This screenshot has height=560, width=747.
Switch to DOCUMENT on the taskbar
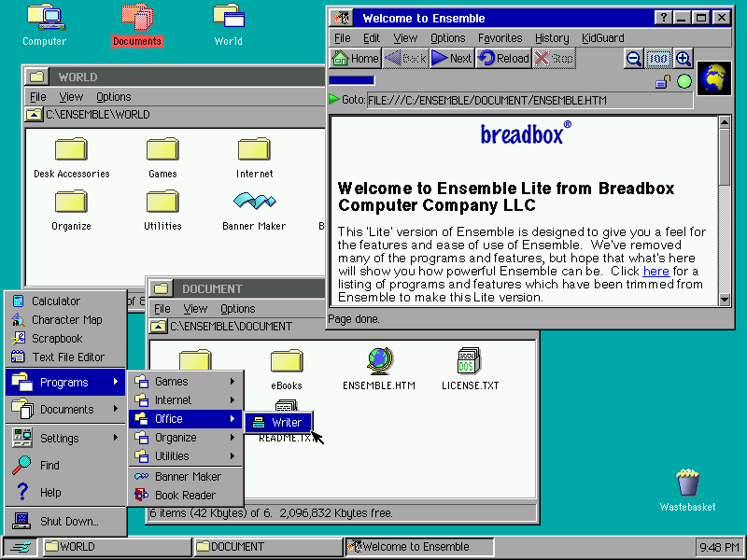268,547
